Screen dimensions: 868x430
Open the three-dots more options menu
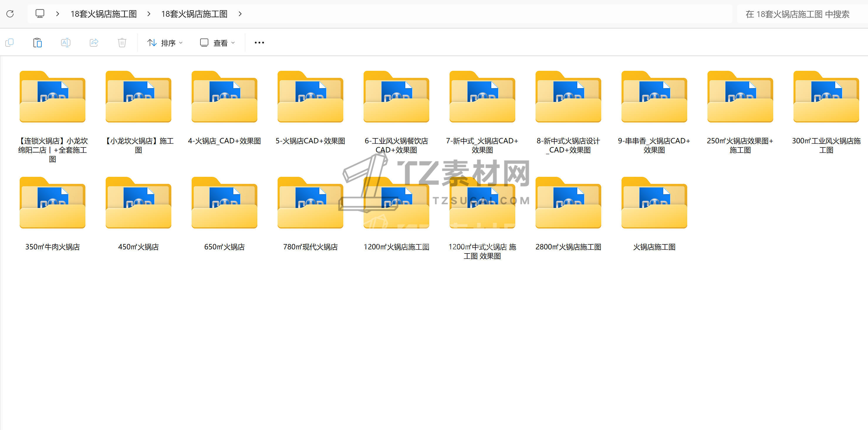259,43
